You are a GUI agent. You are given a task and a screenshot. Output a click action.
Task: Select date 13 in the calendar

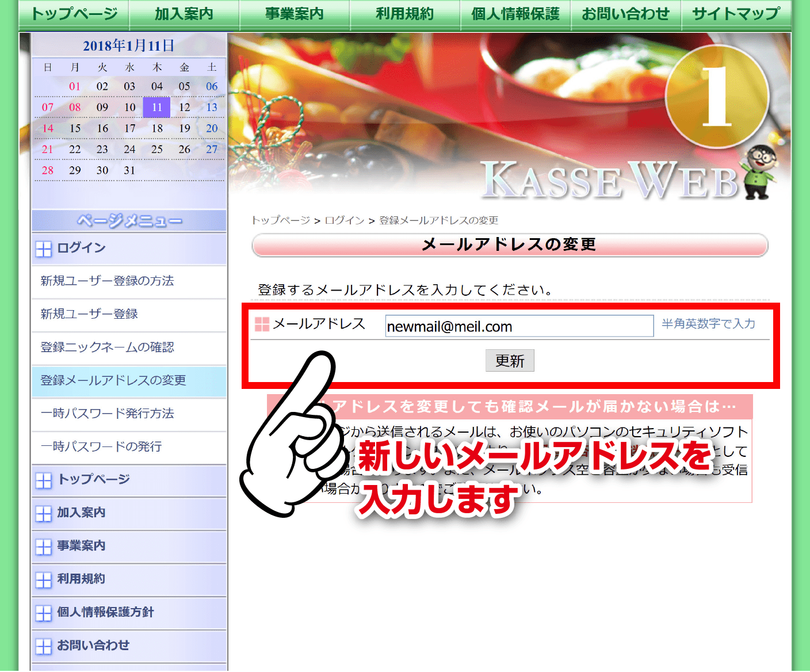pos(212,107)
